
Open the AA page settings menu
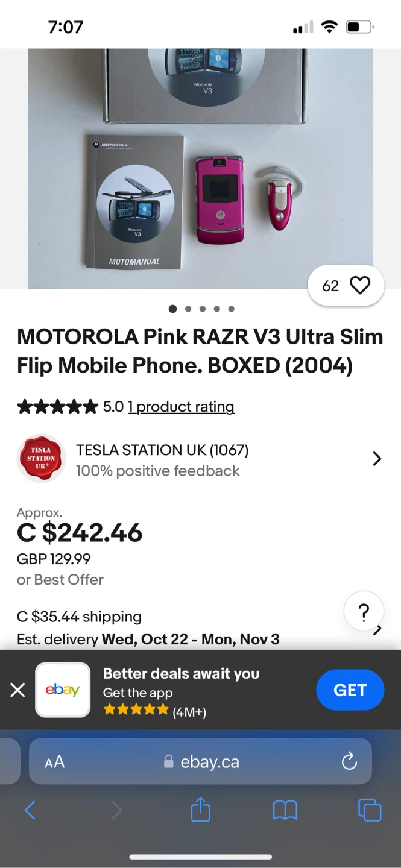(x=54, y=761)
